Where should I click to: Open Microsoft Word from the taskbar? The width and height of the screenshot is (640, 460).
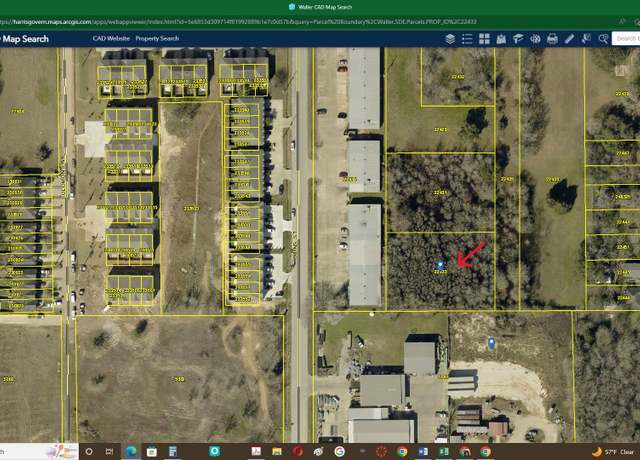pos(423,451)
